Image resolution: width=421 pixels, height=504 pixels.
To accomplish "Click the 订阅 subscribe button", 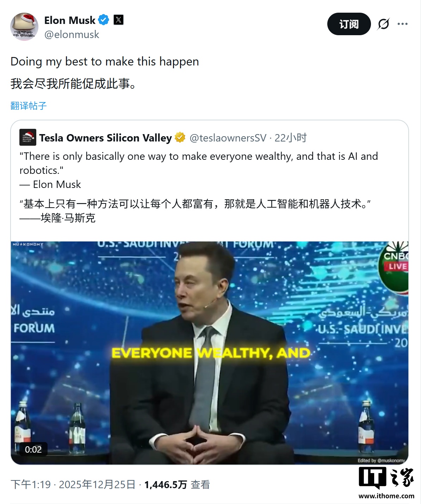I will click(x=349, y=24).
